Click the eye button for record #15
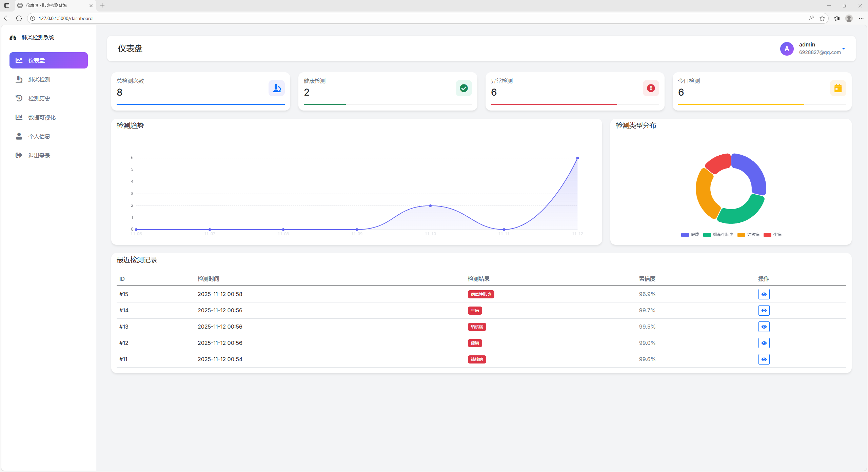Viewport: 868px width, 472px height. click(x=764, y=294)
